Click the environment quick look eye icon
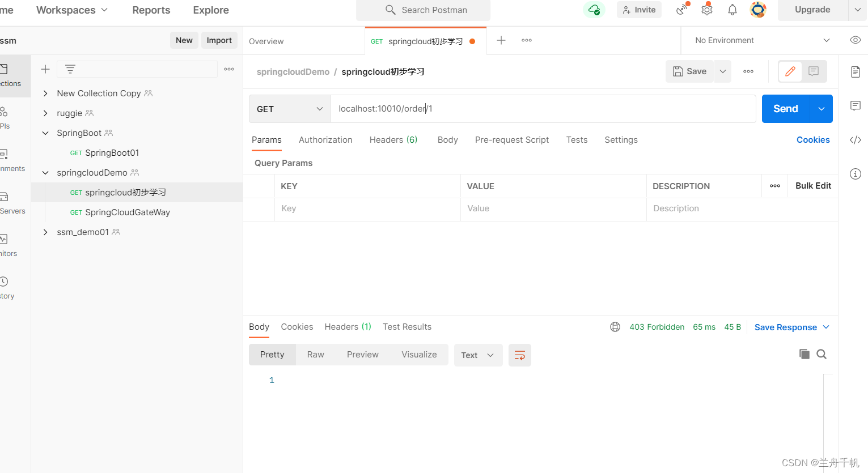The height and width of the screenshot is (473, 868). coord(856,40)
